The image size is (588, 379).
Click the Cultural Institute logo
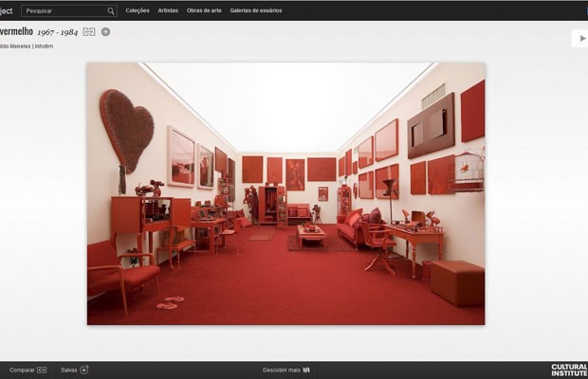pyautogui.click(x=569, y=370)
